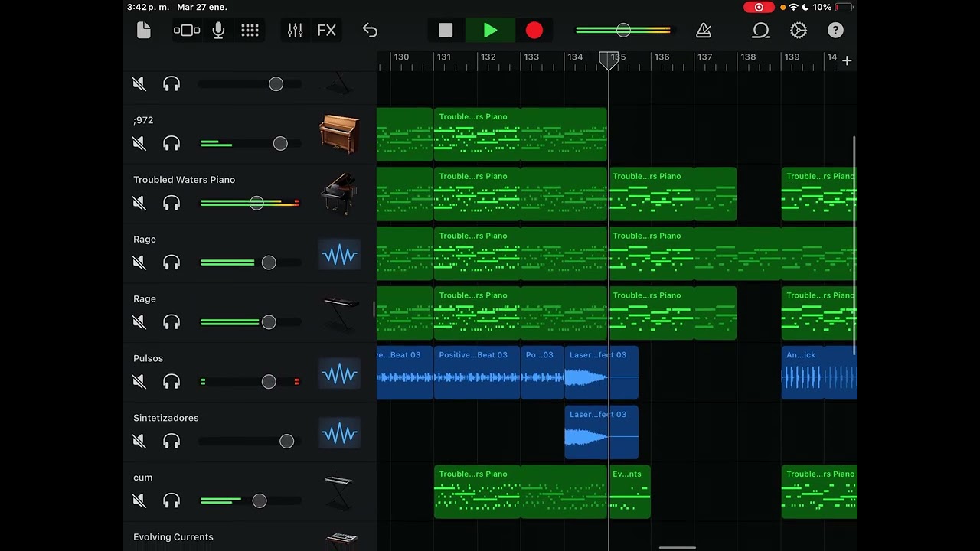Mute the Rage track with waveform icon

139,262
